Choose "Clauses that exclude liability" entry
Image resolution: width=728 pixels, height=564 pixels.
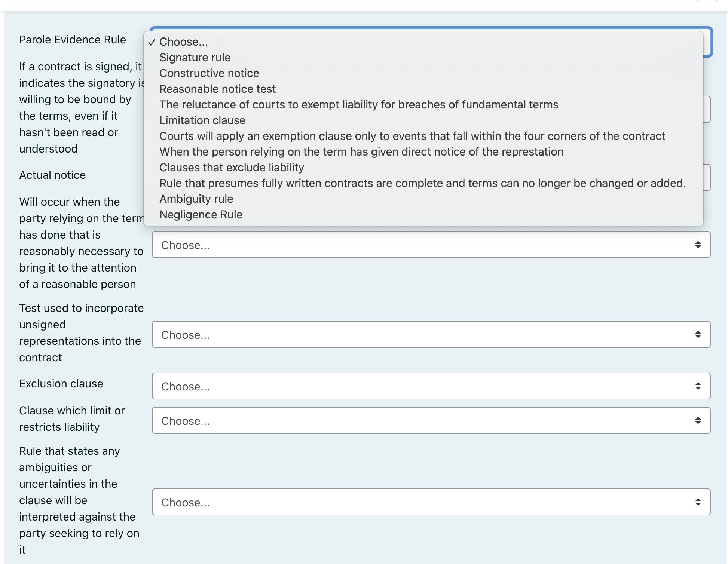tap(232, 167)
